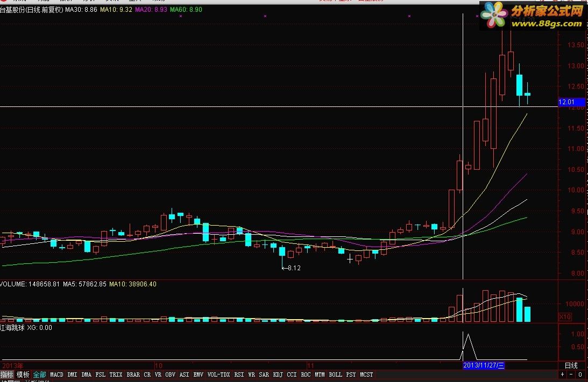This screenshot has height=382, width=588.
Task: Click the MA10: 38906.40 volume label
Action: click(133, 284)
